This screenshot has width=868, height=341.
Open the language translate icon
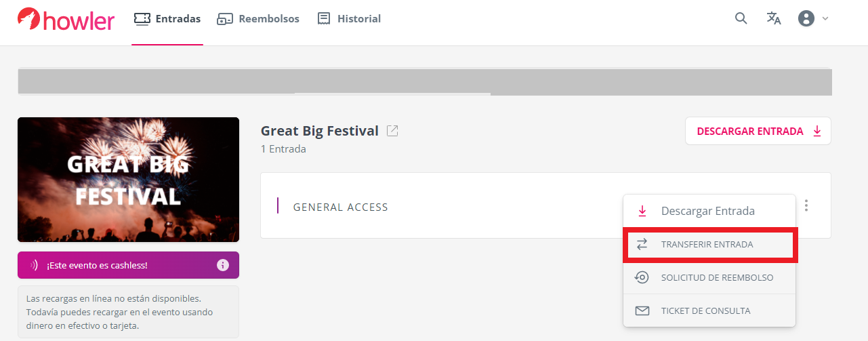pyautogui.click(x=774, y=18)
